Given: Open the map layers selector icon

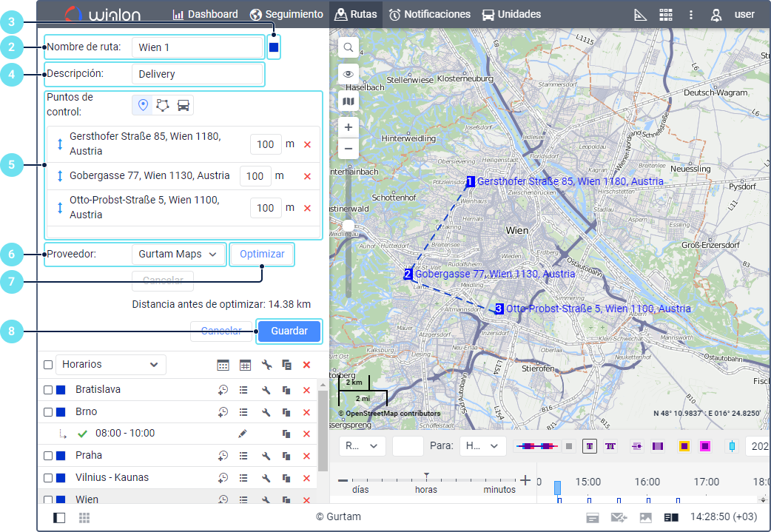Looking at the screenshot, I should click(348, 101).
